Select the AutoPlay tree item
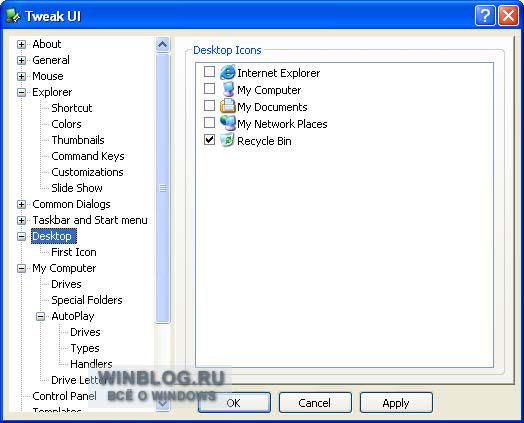Image resolution: width=524 pixels, height=423 pixels. (73, 316)
